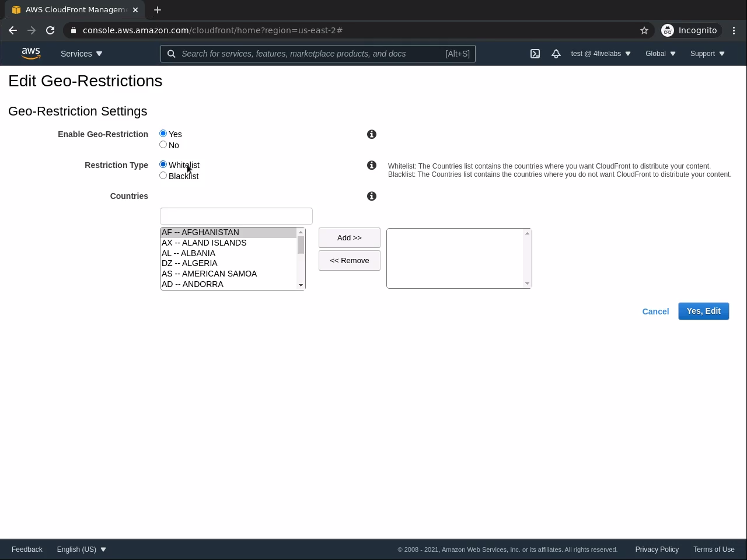
Task: Select AL -- ALBANIA in the list
Action: click(x=229, y=253)
